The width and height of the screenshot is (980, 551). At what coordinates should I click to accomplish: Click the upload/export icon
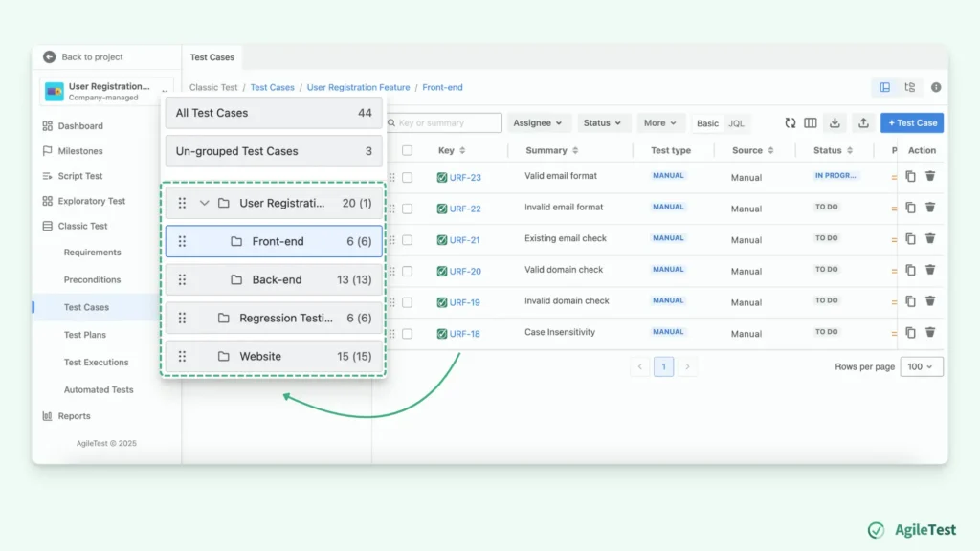[863, 123]
